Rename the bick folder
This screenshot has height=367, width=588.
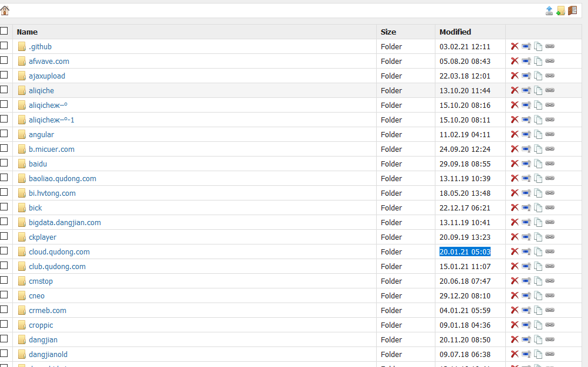tap(526, 208)
